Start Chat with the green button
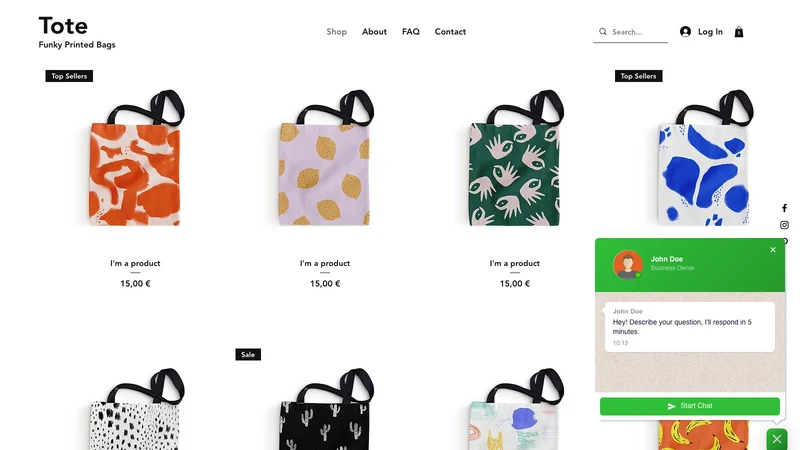The width and height of the screenshot is (800, 450). coord(689,406)
